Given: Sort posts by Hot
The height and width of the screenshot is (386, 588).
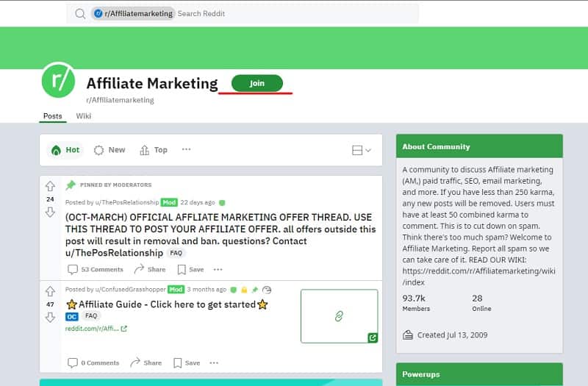Looking at the screenshot, I should (x=65, y=150).
